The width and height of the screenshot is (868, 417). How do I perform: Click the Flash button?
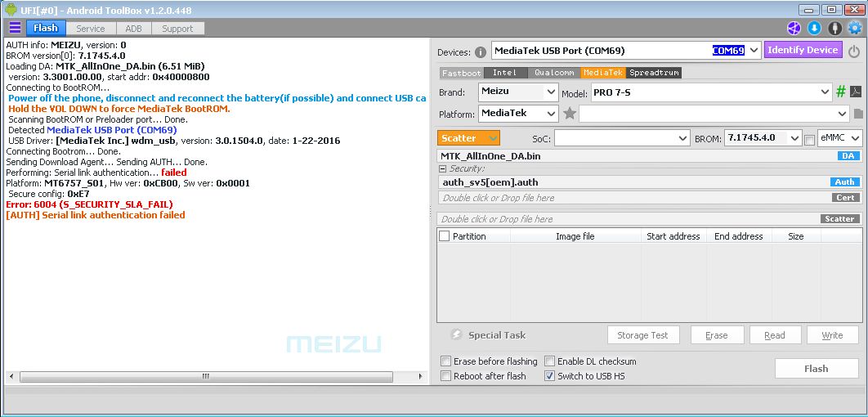click(x=816, y=369)
